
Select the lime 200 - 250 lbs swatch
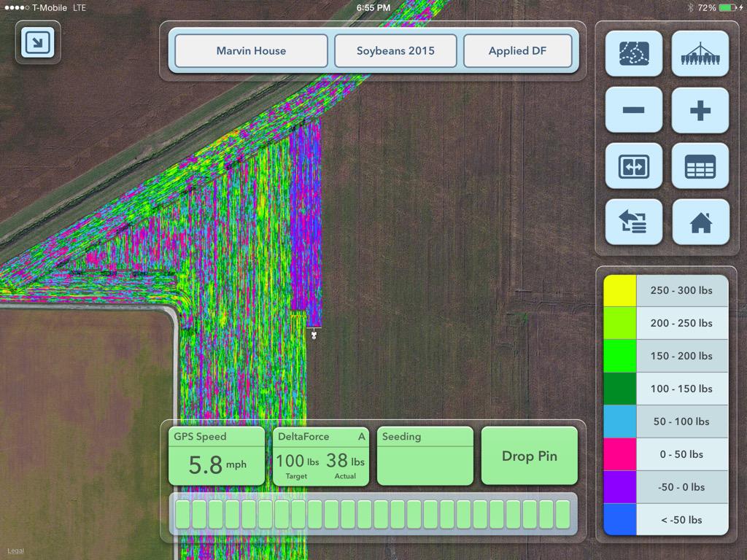point(620,323)
